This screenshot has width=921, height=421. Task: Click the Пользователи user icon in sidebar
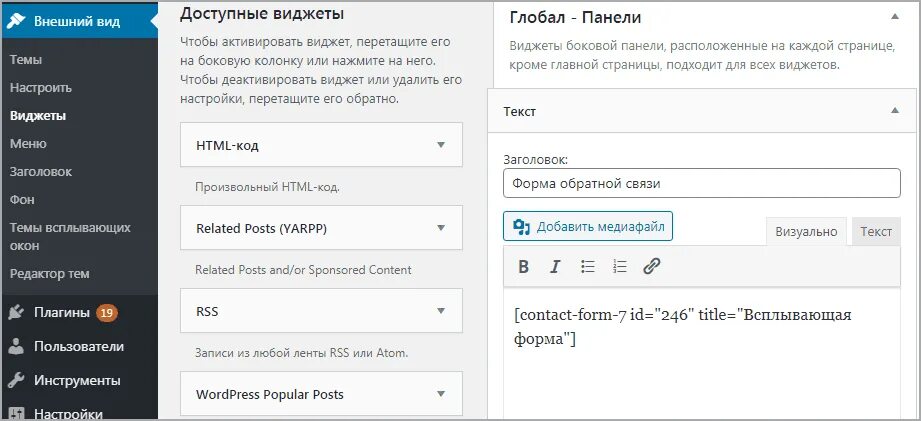pyautogui.click(x=16, y=346)
